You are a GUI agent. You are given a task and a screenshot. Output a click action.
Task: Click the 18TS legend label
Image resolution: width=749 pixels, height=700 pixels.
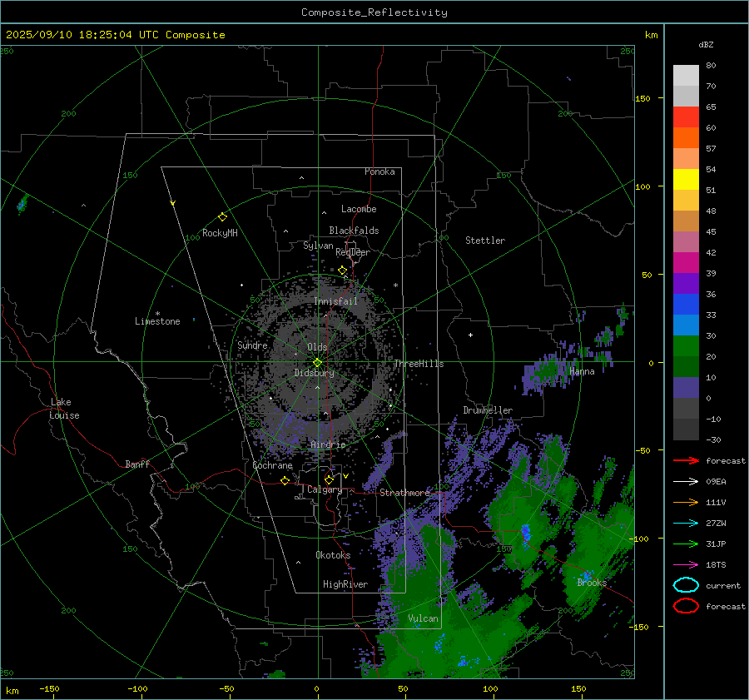click(x=716, y=565)
